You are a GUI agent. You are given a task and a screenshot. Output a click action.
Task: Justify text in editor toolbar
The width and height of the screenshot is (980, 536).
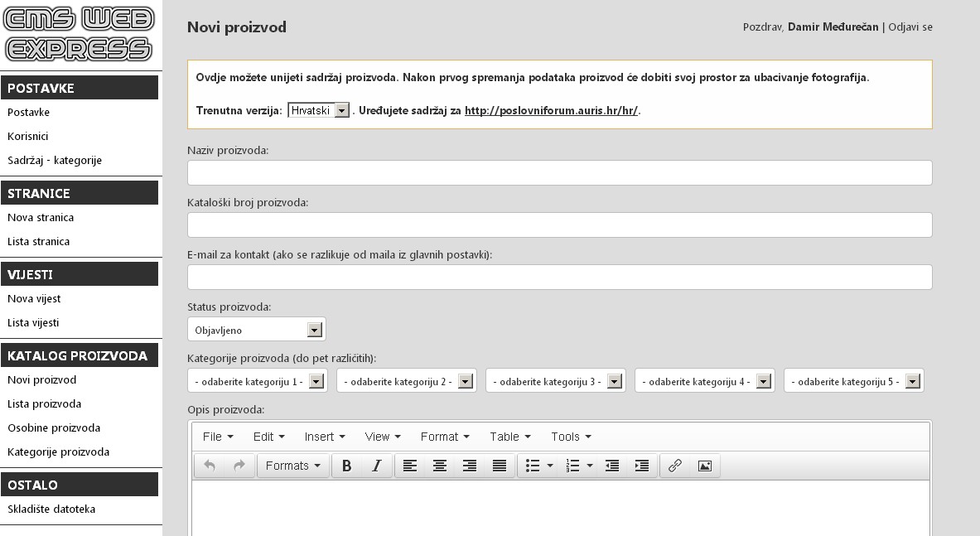[500, 466]
